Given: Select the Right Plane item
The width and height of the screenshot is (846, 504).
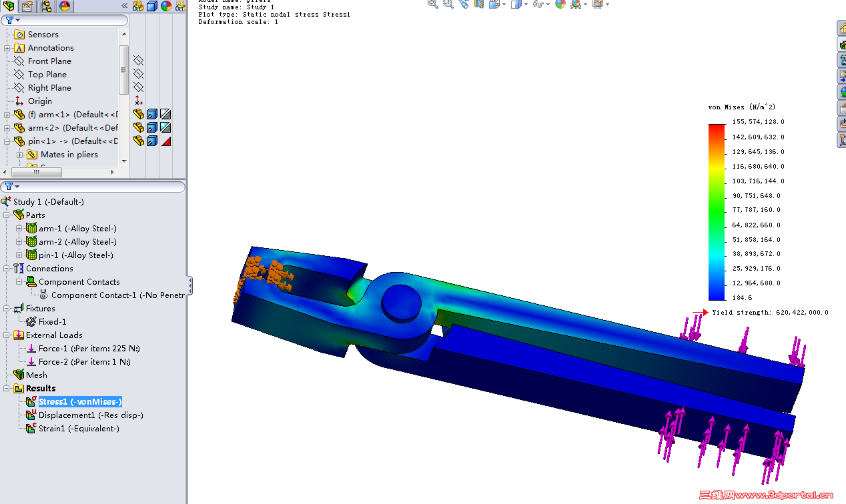Looking at the screenshot, I should click(49, 88).
